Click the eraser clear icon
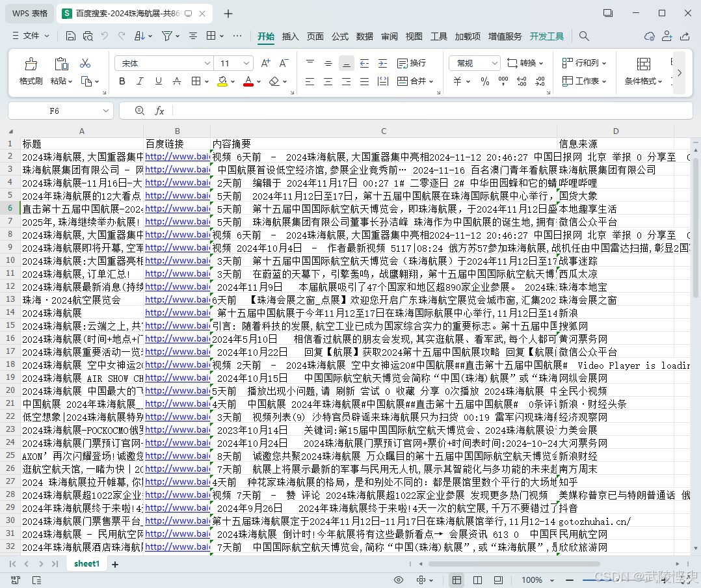 (274, 81)
